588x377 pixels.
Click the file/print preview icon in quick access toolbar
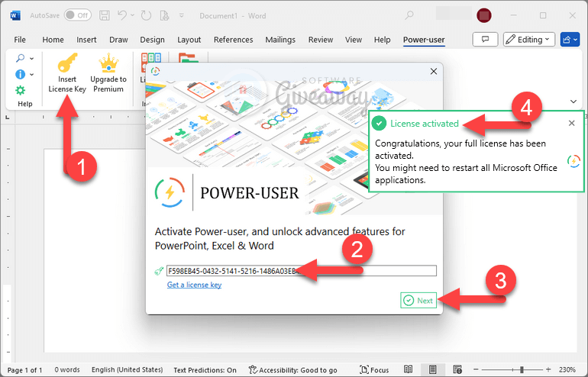pyautogui.click(x=164, y=15)
